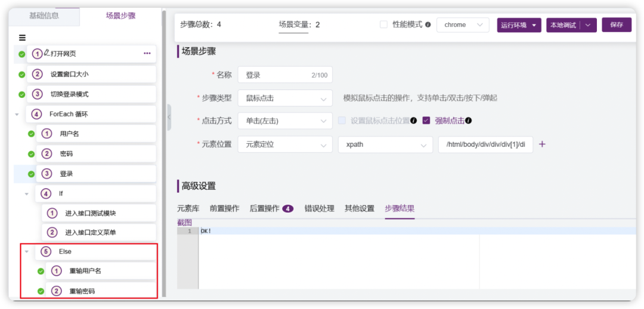Screen dimensions: 644x309
Task: Collapse the If branch node
Action: pos(26,193)
